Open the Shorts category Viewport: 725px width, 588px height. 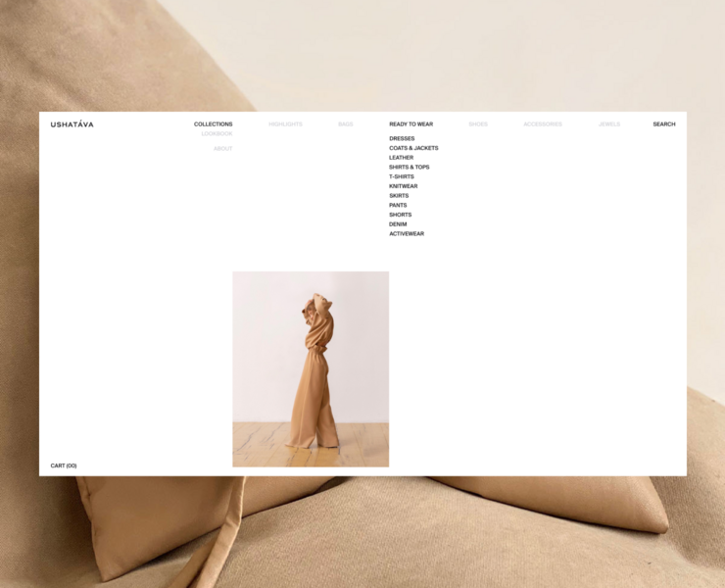(401, 215)
